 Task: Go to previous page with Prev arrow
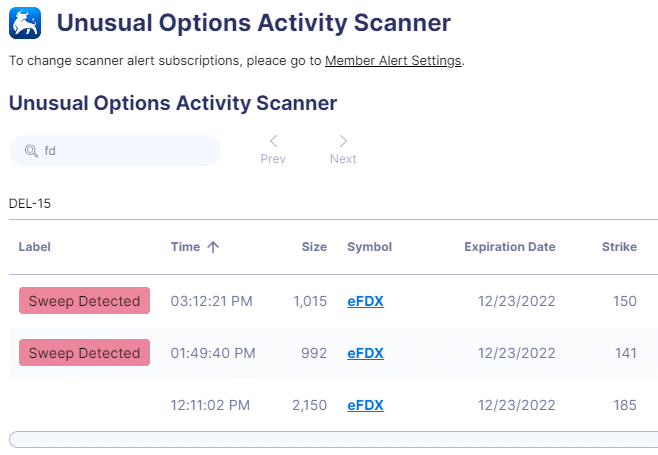point(273,150)
